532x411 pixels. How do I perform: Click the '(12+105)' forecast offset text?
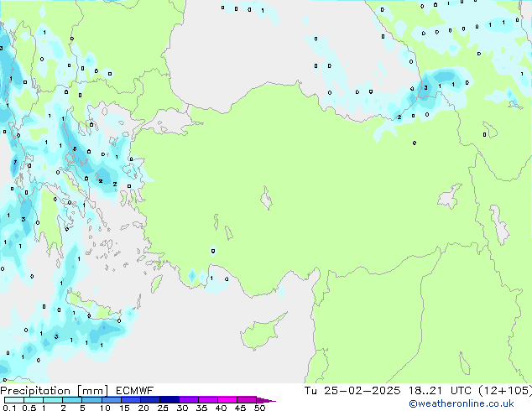coord(505,391)
